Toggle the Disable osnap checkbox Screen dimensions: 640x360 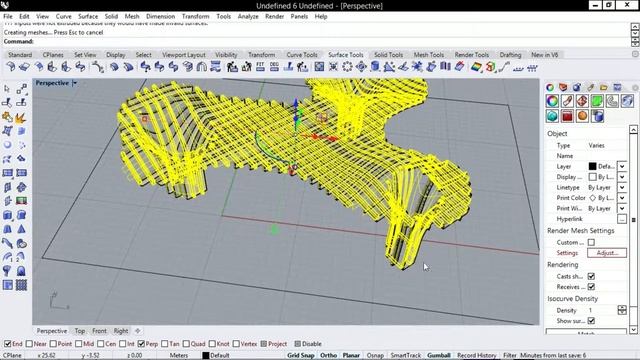click(298, 344)
